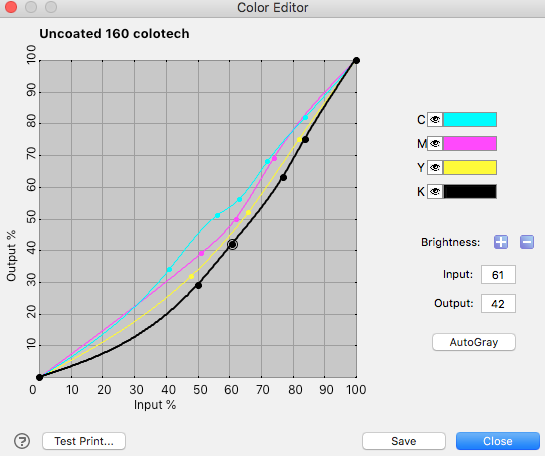The height and width of the screenshot is (456, 545).
Task: Close the Color Editor dialog
Action: coord(498,441)
